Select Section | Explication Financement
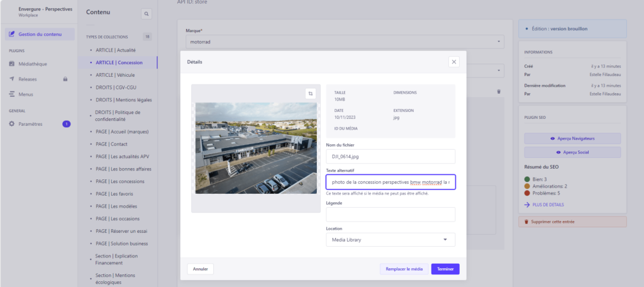Image resolution: width=644 pixels, height=287 pixels. click(116, 259)
